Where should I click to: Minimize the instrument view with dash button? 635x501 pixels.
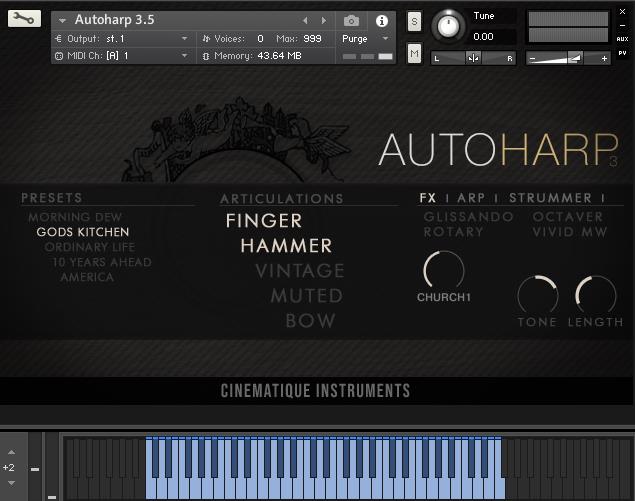click(622, 26)
